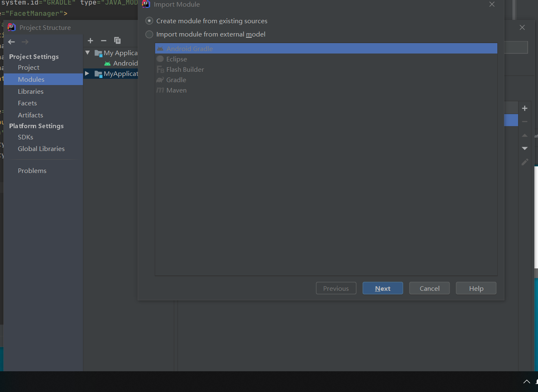Expand the MyApplication module node
The image size is (538, 392).
(x=87, y=73)
